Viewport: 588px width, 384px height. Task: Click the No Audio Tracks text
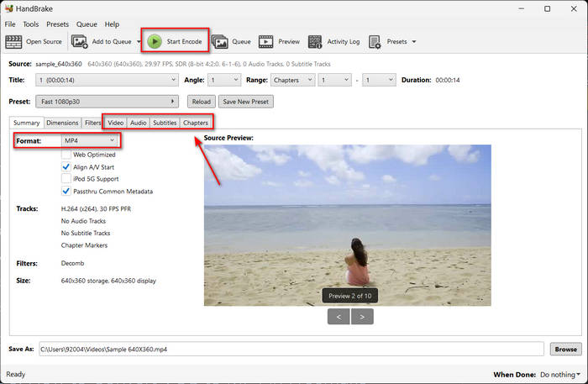pos(83,221)
